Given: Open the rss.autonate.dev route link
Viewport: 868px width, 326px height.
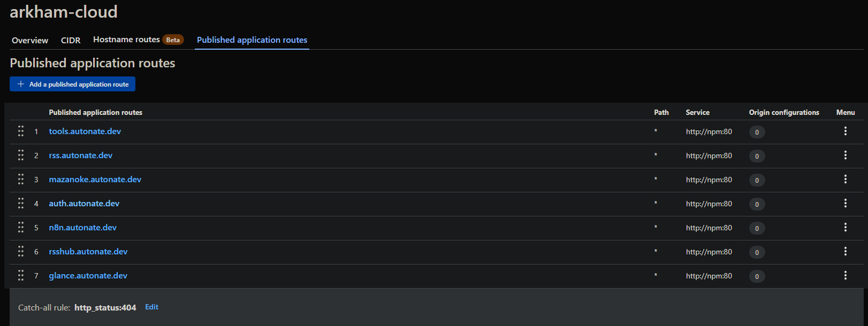Looking at the screenshot, I should (81, 156).
